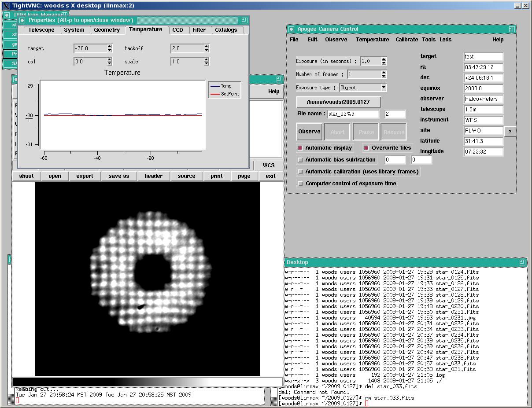
Task: Switch to the System tab
Action: tap(74, 30)
